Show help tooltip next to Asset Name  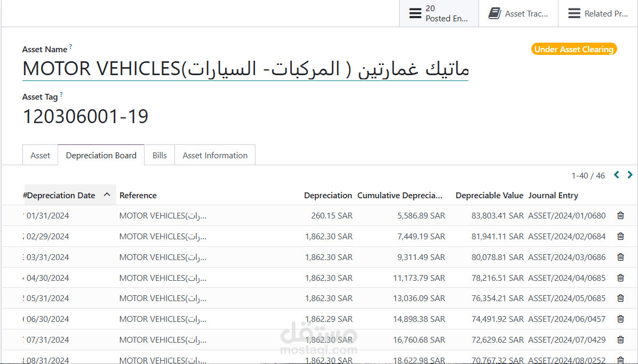click(x=70, y=47)
